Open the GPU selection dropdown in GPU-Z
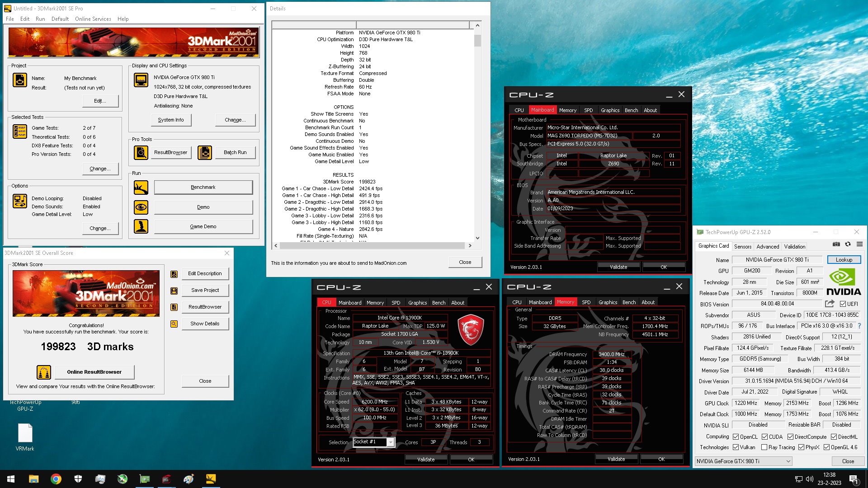 744,461
